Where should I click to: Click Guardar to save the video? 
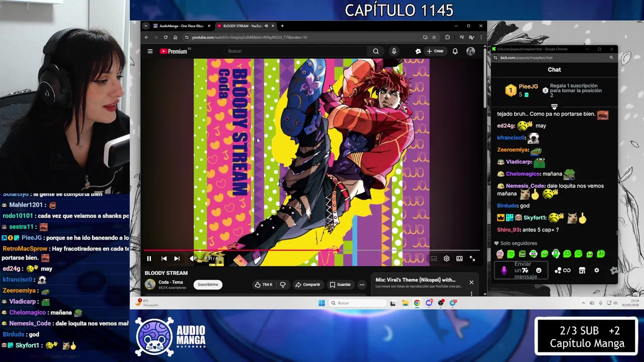[x=340, y=285]
